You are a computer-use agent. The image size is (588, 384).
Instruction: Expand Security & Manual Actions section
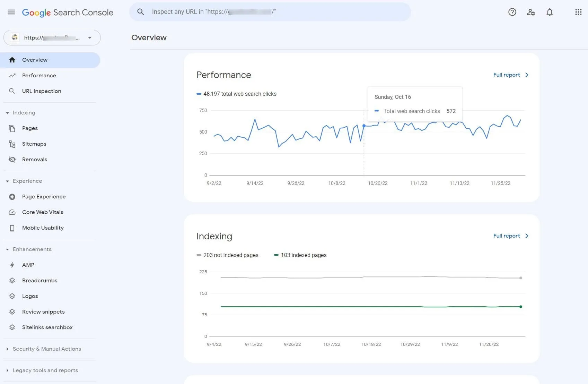coord(7,349)
